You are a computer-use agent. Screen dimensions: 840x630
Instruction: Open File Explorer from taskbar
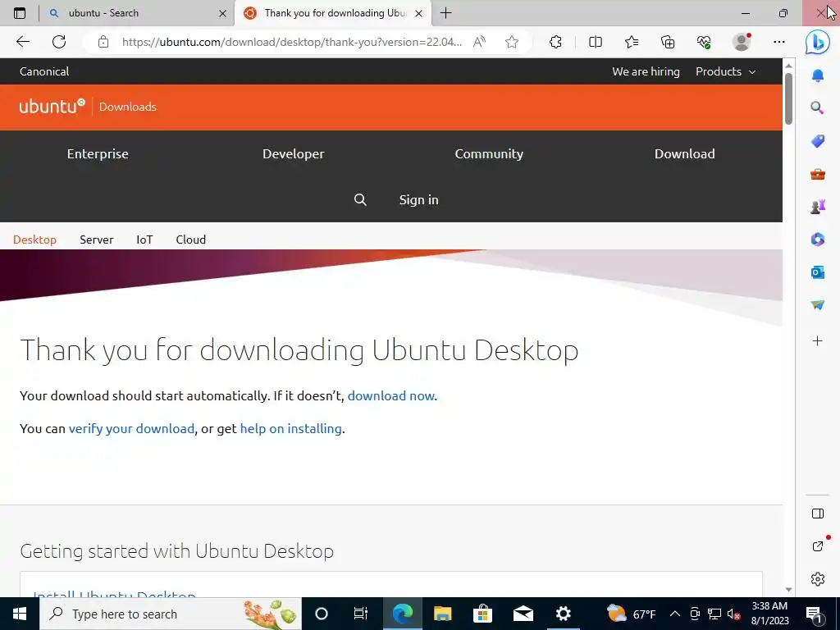point(442,614)
